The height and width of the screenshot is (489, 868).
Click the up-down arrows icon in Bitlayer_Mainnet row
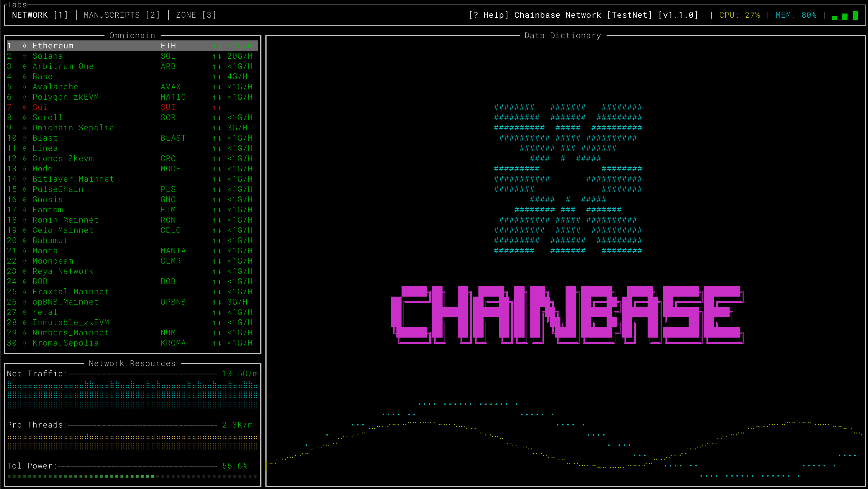[x=217, y=179]
